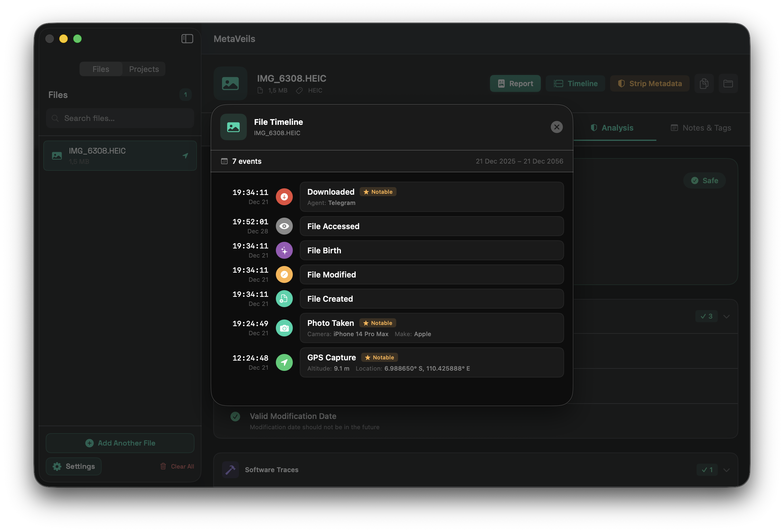Switch to the Projects segment
Image resolution: width=784 pixels, height=532 pixels.
(144, 69)
